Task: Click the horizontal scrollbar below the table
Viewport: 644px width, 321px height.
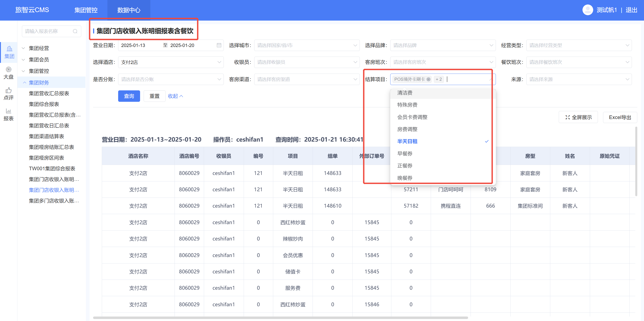Action: pos(280,318)
